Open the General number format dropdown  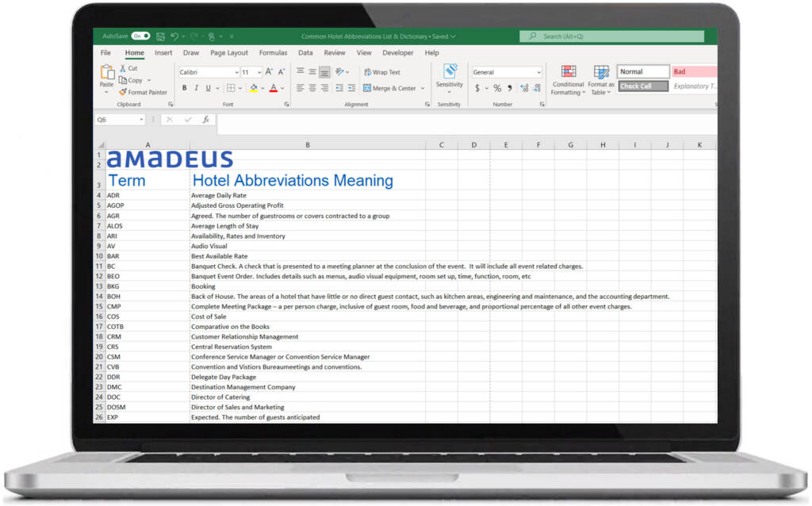pyautogui.click(x=539, y=72)
